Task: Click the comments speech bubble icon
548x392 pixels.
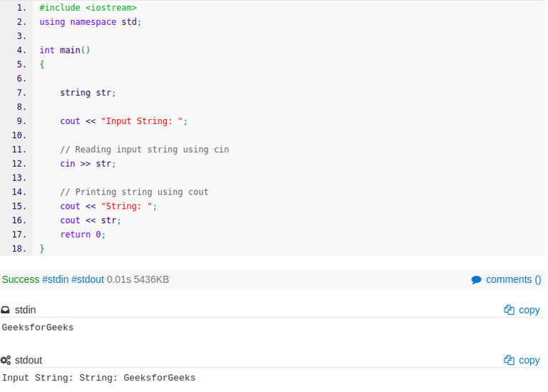Action: (x=476, y=280)
